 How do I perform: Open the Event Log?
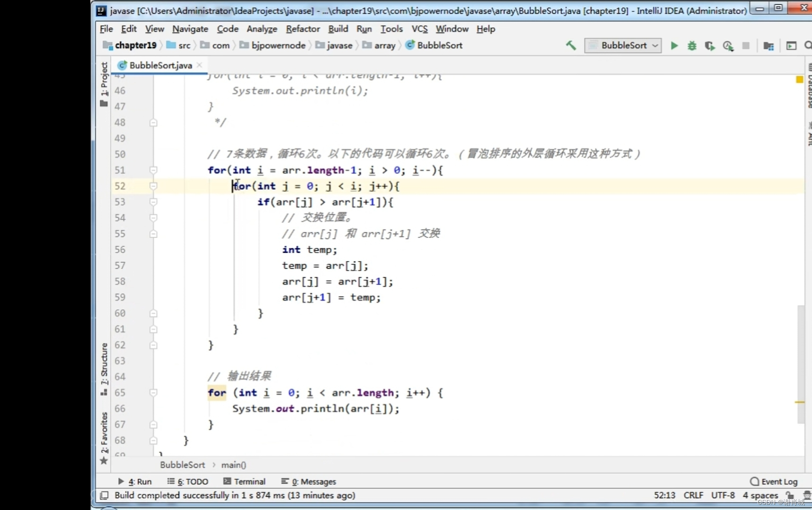[774, 481]
